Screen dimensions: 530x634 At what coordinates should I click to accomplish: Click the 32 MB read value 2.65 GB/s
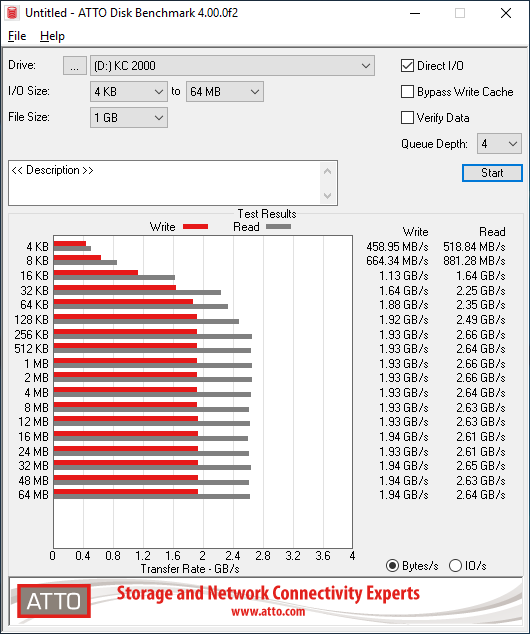(481, 466)
